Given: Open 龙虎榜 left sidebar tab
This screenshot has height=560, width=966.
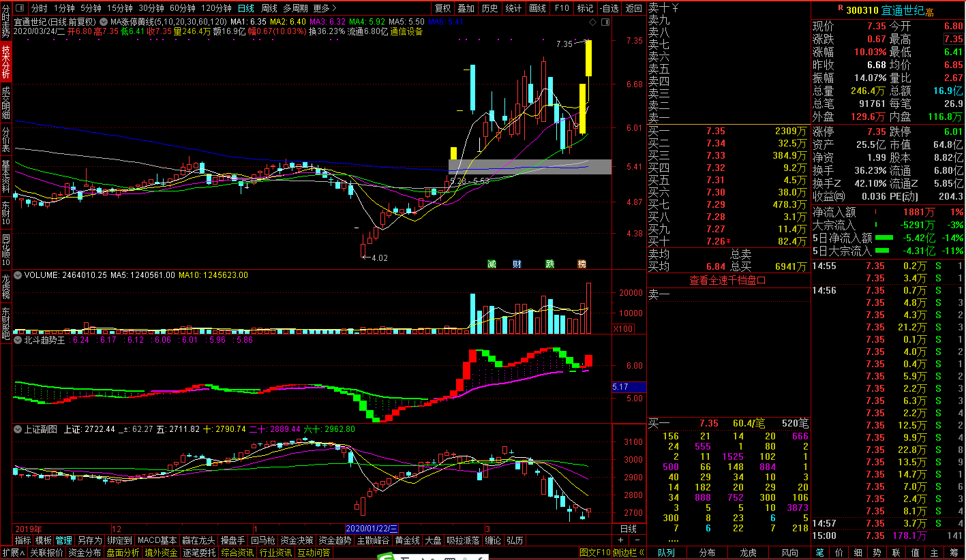Looking at the screenshot, I should coord(6,286).
